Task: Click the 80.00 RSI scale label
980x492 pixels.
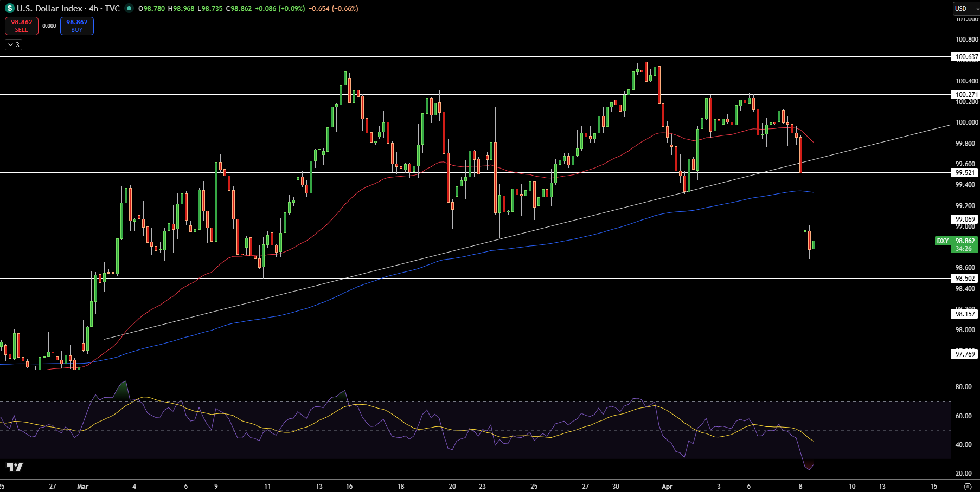Action: [x=964, y=387]
